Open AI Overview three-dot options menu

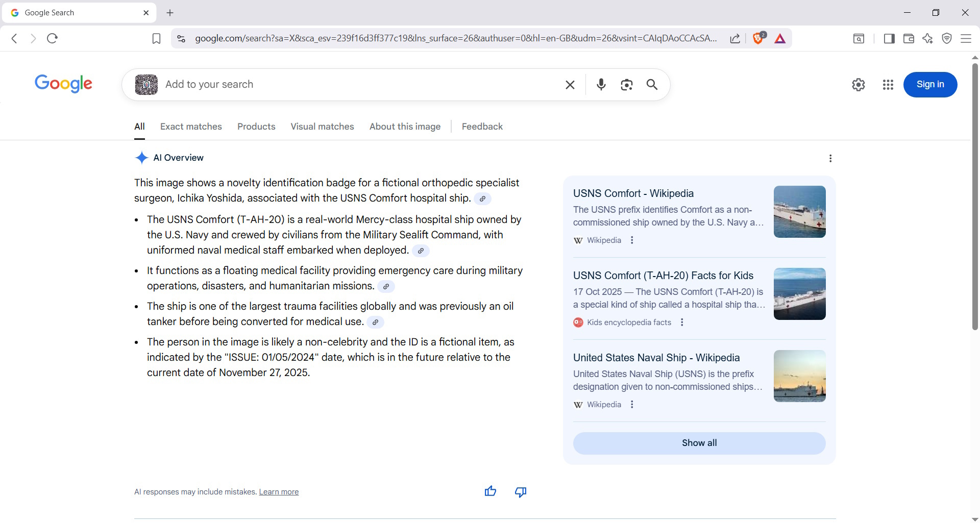830,158
